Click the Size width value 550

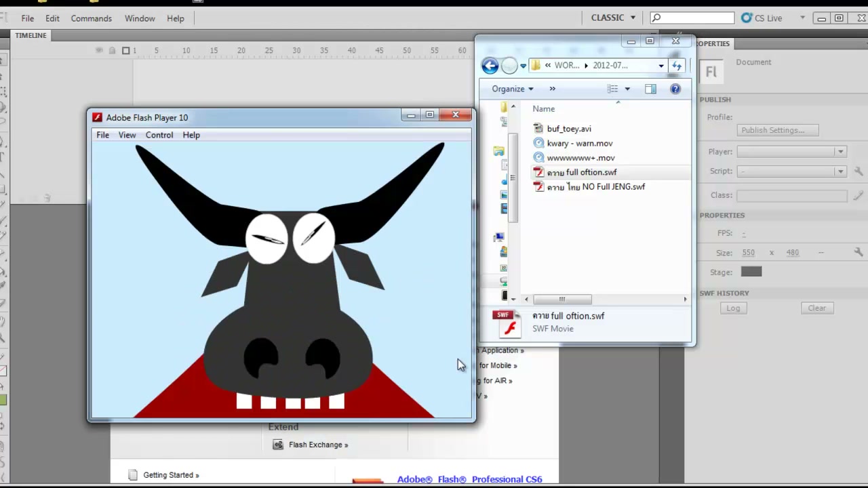[748, 252]
